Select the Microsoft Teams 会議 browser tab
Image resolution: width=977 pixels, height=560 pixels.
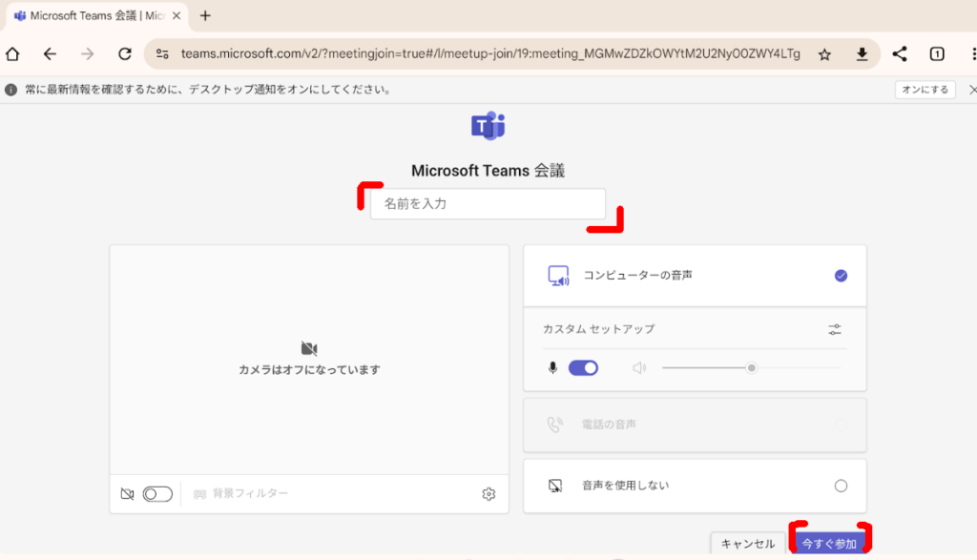97,15
